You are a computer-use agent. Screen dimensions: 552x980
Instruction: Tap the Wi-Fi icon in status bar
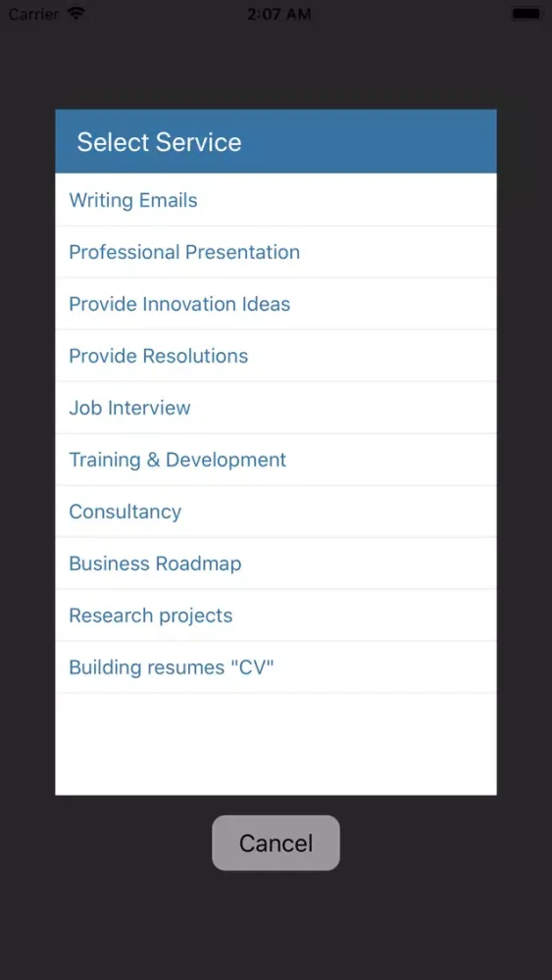click(76, 13)
